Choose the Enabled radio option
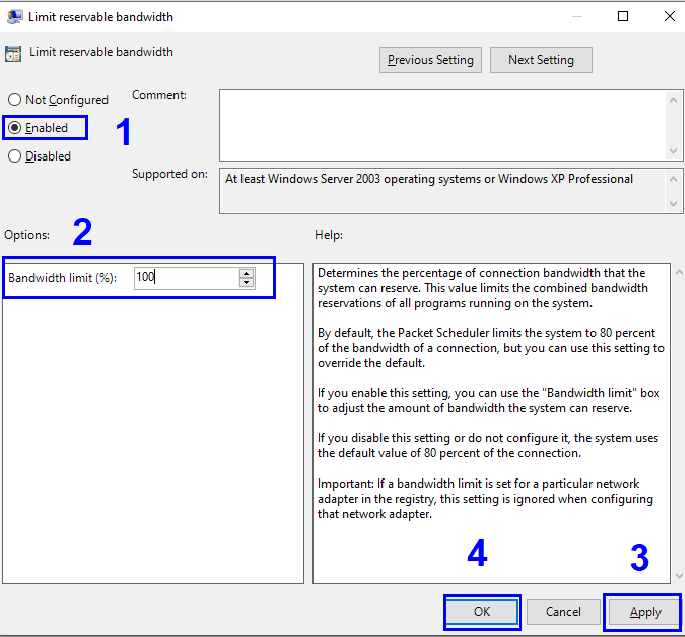 click(x=38, y=128)
